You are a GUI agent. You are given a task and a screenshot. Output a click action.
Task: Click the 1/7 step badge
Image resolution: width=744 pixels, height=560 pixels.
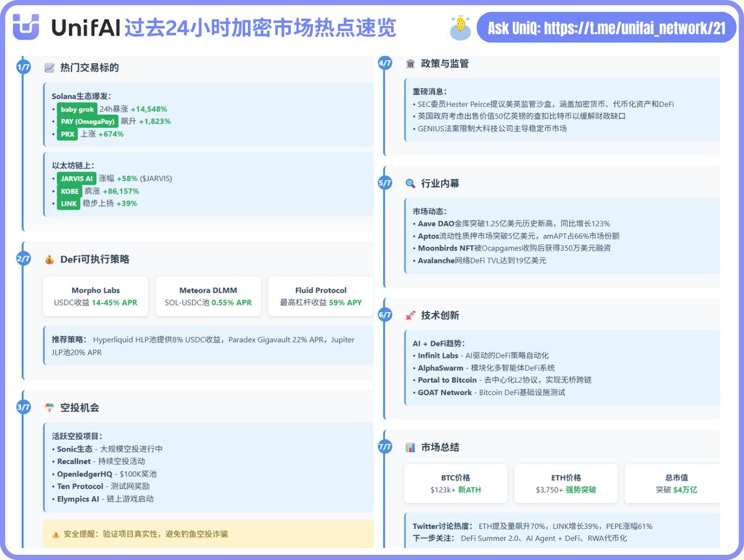(x=23, y=68)
